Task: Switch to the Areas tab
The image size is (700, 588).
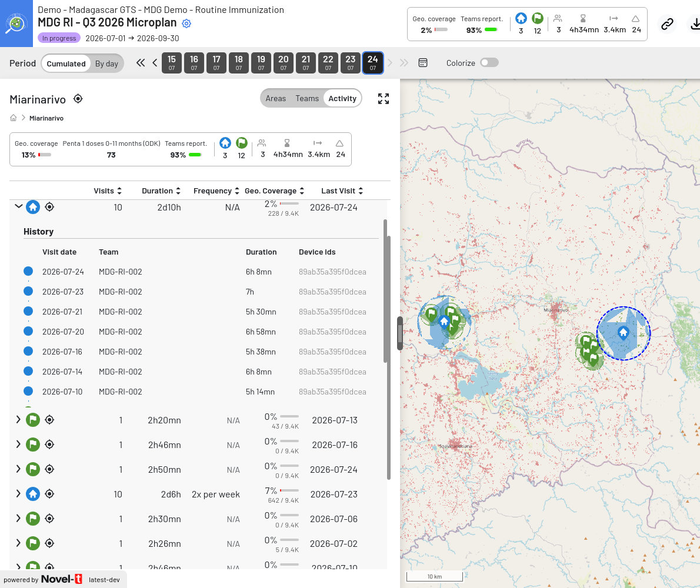Action: point(275,99)
